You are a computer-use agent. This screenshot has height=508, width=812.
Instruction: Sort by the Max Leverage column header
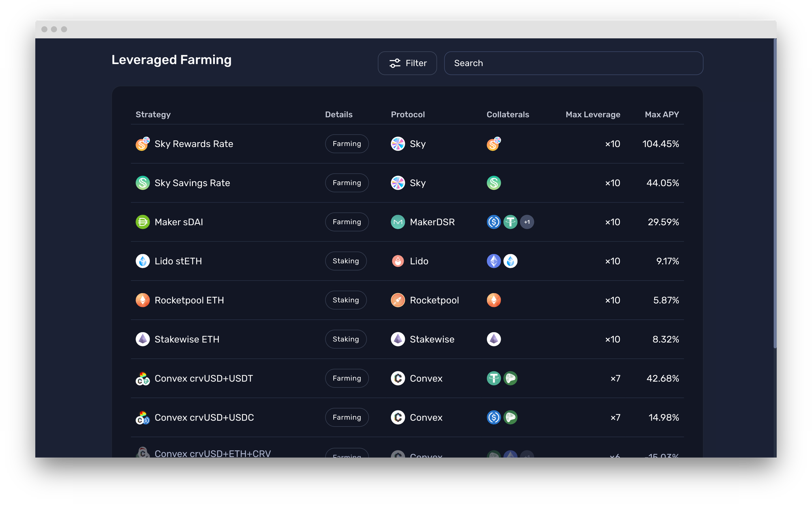(593, 115)
